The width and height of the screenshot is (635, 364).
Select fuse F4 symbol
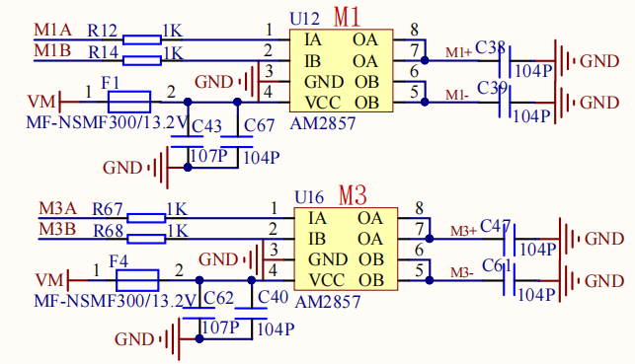click(137, 280)
